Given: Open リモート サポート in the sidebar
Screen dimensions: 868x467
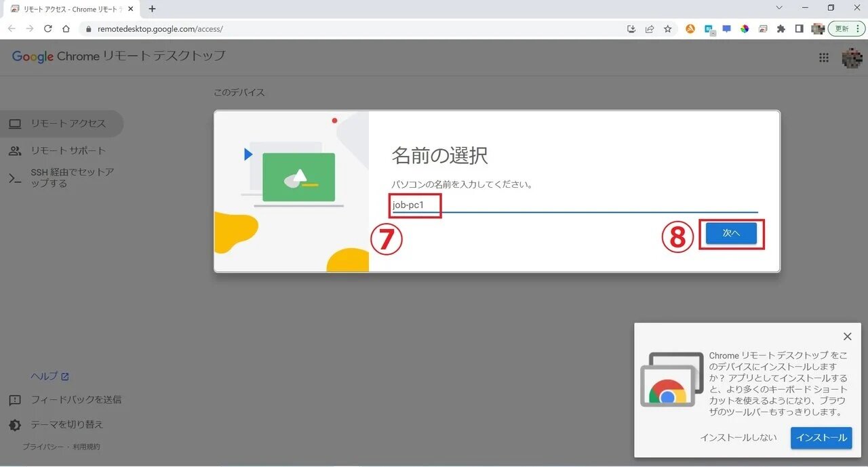Looking at the screenshot, I should click(x=61, y=150).
